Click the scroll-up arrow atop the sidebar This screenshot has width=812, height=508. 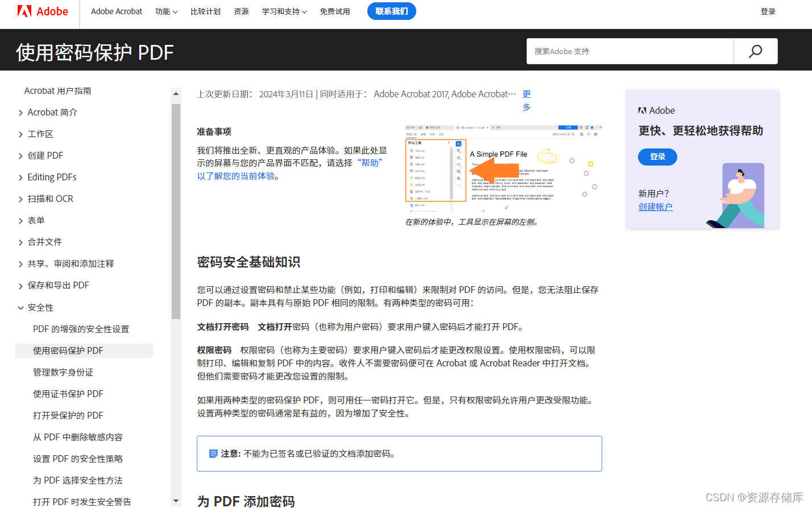[176, 93]
